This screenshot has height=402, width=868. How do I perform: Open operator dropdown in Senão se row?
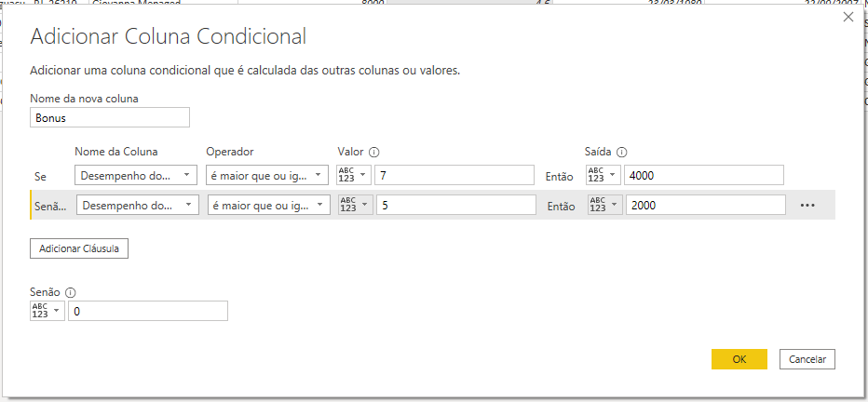[x=268, y=205]
